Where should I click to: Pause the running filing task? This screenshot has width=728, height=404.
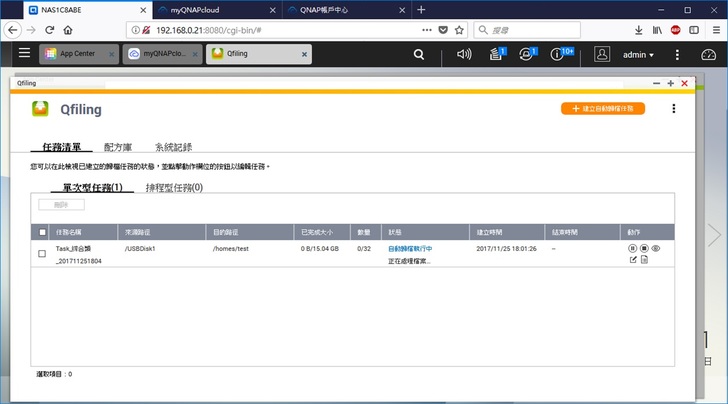pyautogui.click(x=632, y=248)
